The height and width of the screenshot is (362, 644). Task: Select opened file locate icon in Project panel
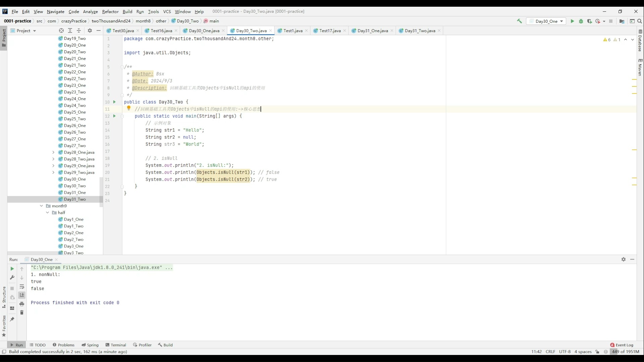pyautogui.click(x=61, y=31)
